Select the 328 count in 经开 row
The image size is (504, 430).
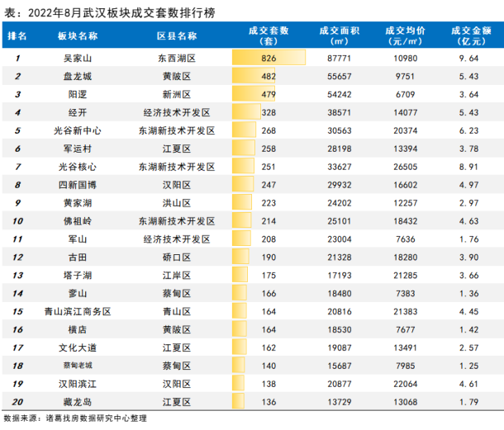[x=269, y=112]
